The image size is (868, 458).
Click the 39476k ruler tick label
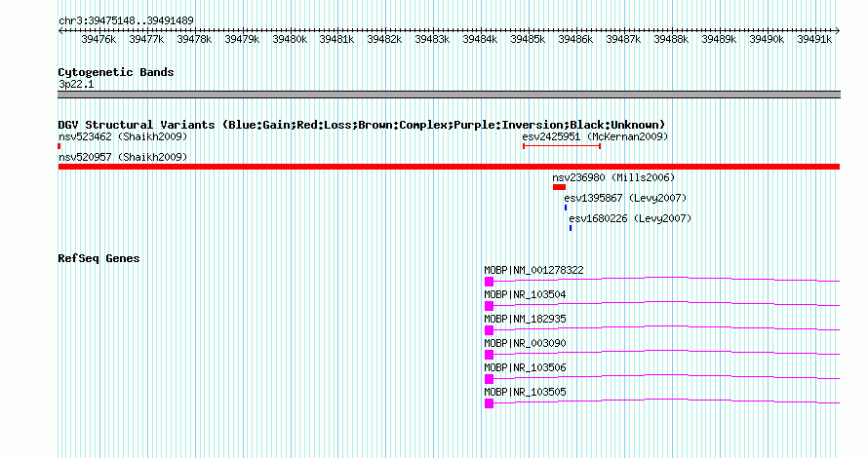tap(99, 39)
